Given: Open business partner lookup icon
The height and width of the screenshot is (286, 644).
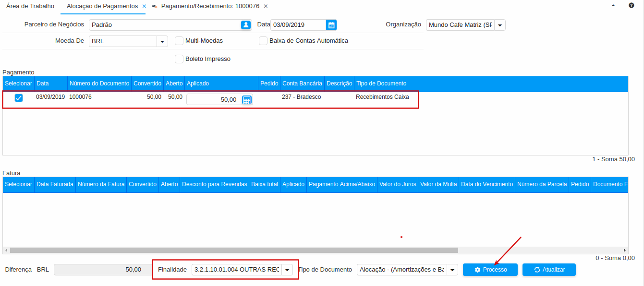Looking at the screenshot, I should coord(245,25).
